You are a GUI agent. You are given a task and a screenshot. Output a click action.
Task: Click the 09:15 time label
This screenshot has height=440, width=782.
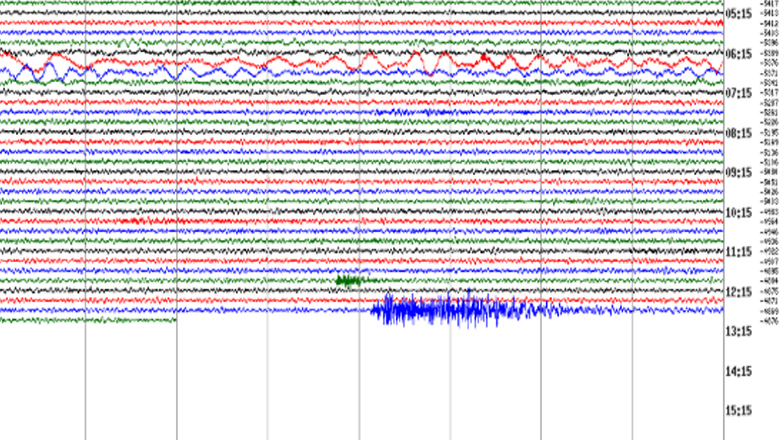click(x=738, y=173)
